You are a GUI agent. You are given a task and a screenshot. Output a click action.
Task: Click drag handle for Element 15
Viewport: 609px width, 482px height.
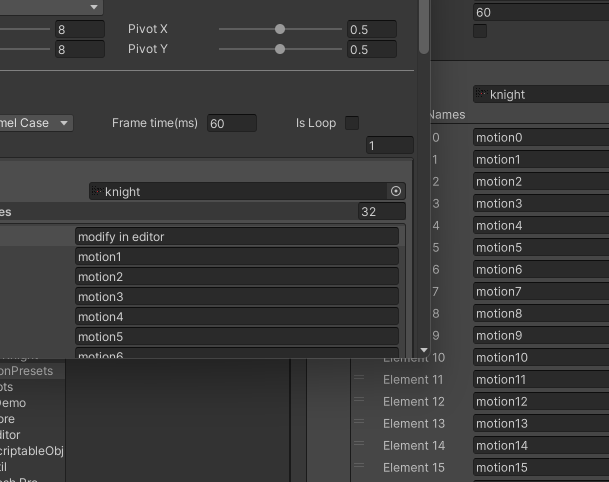pos(359,465)
